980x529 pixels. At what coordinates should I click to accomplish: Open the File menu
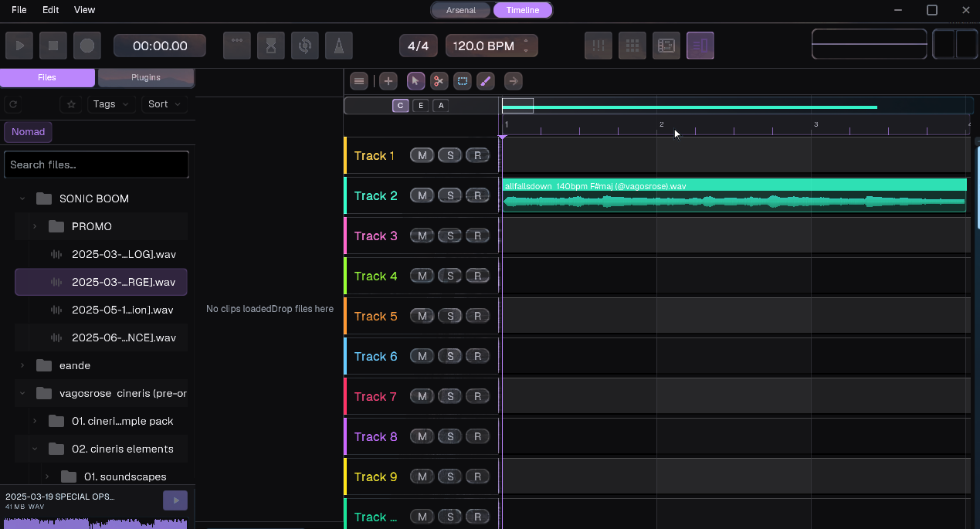tap(19, 10)
